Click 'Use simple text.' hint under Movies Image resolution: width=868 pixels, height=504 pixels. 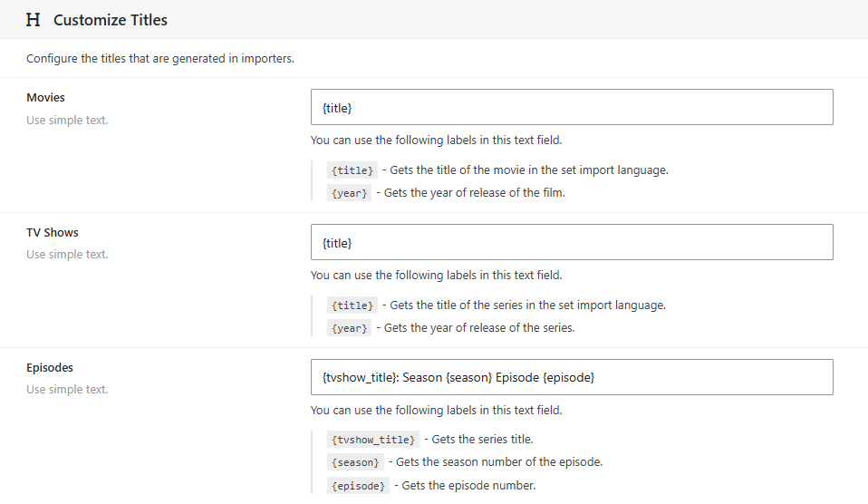pos(68,121)
